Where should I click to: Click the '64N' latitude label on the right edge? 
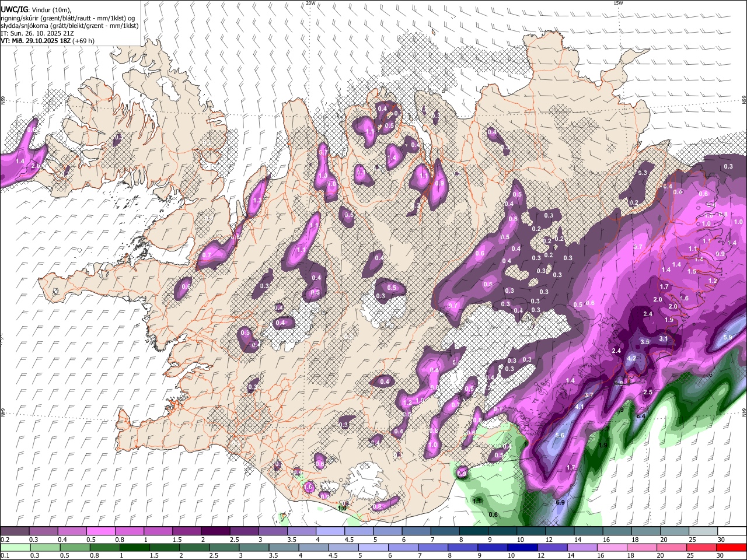pos(744,412)
